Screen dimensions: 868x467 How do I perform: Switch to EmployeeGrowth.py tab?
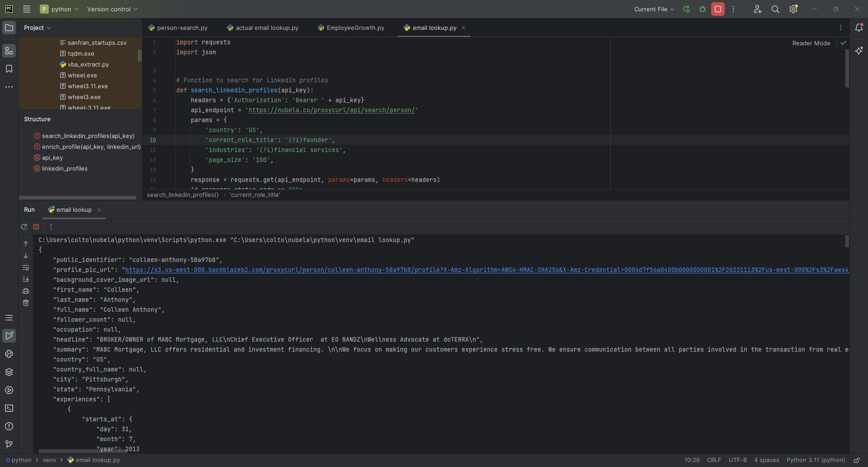(351, 28)
